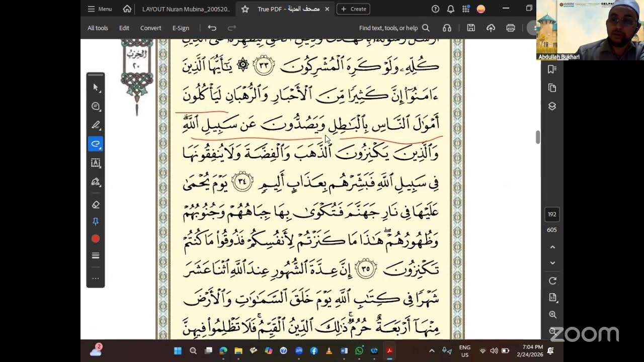
Task: Select the True PDF document tab
Action: pos(288,9)
